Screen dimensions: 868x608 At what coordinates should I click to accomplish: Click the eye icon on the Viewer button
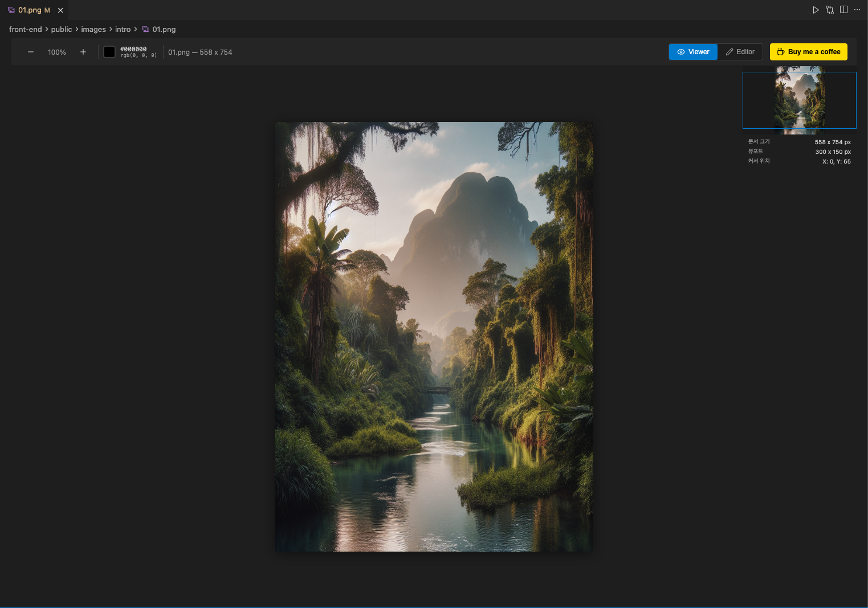pos(681,52)
